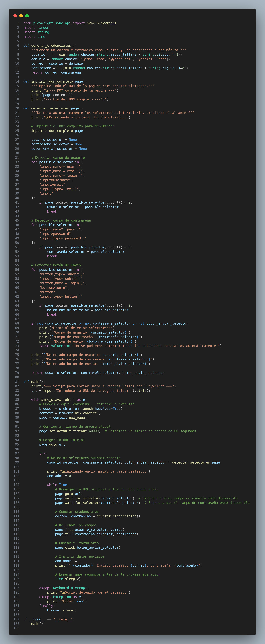Click 'page = context.new_page()' line
The width and height of the screenshot is (265, 644).
(x=64, y=418)
